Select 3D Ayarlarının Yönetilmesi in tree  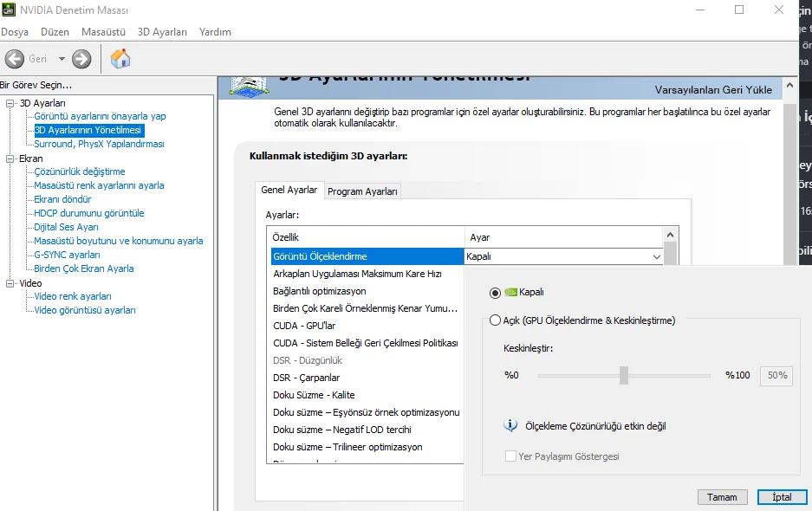coord(88,130)
